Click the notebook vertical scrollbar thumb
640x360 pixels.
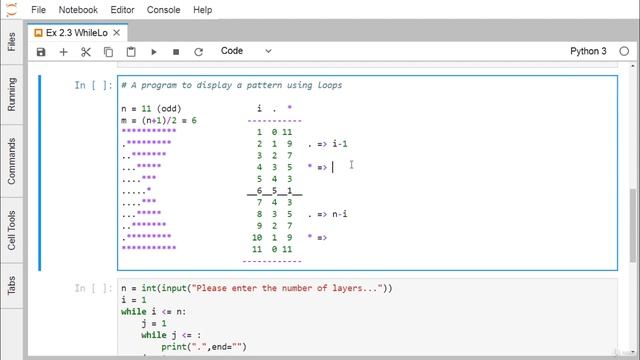click(x=633, y=225)
